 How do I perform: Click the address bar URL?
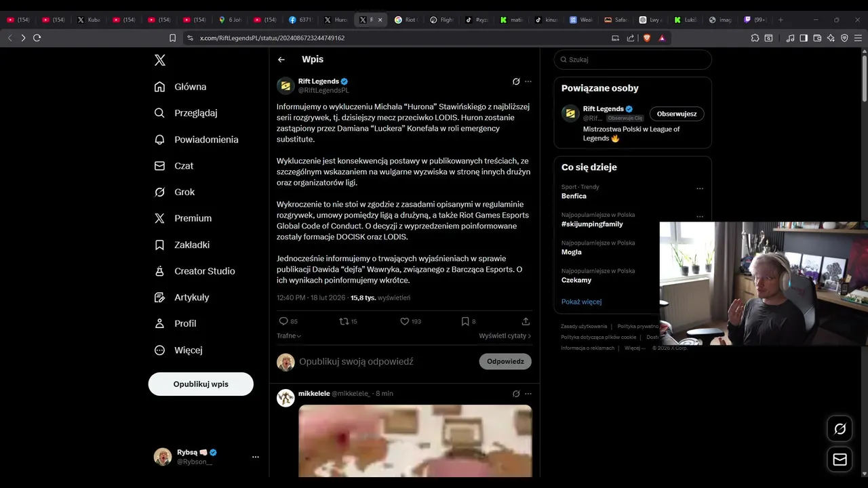click(x=272, y=38)
